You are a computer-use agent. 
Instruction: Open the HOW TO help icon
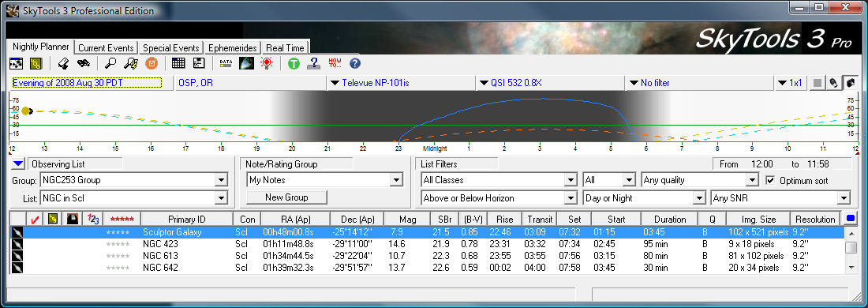pyautogui.click(x=335, y=62)
